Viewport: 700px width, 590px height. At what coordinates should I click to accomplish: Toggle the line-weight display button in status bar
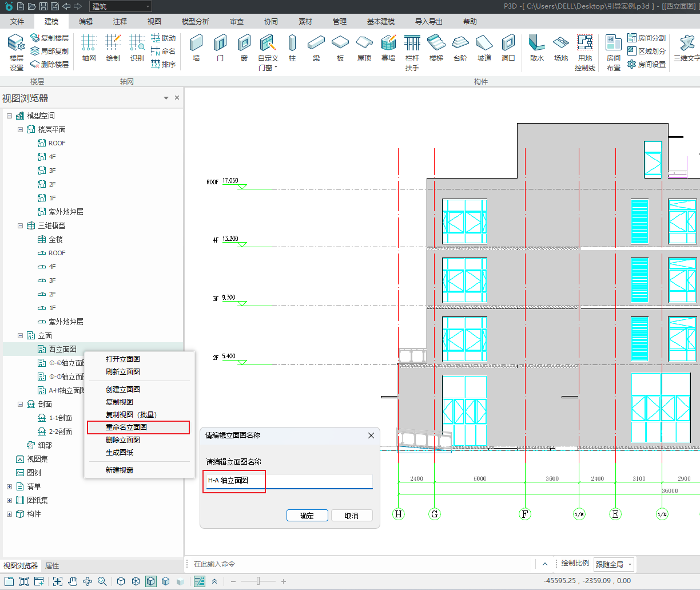point(200,581)
